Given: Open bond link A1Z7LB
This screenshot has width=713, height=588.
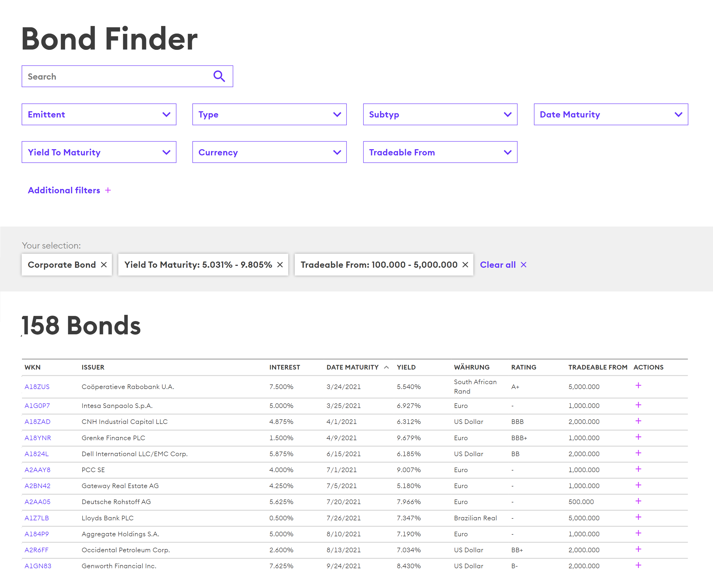Looking at the screenshot, I should pos(37,518).
